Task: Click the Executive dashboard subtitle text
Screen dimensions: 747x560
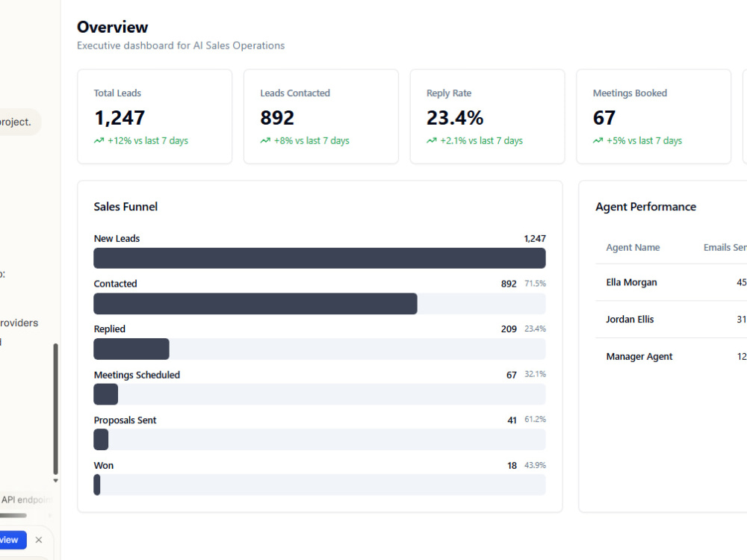Action: pos(181,46)
